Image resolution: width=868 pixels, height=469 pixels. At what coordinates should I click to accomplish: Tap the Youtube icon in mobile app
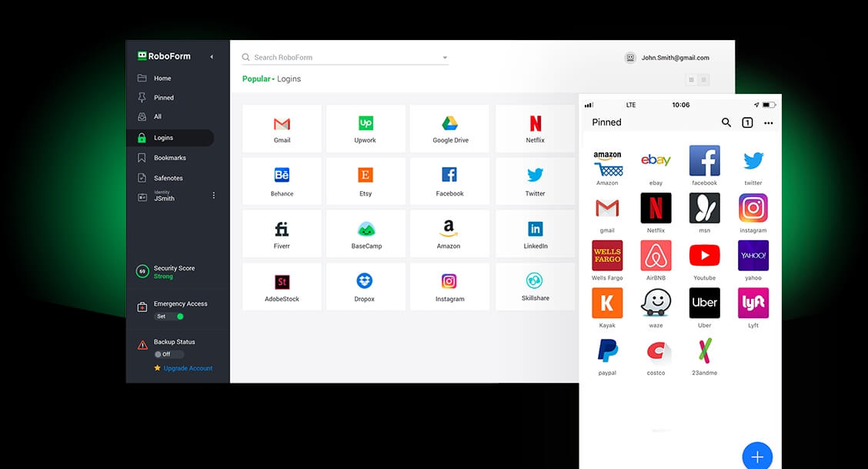click(705, 255)
